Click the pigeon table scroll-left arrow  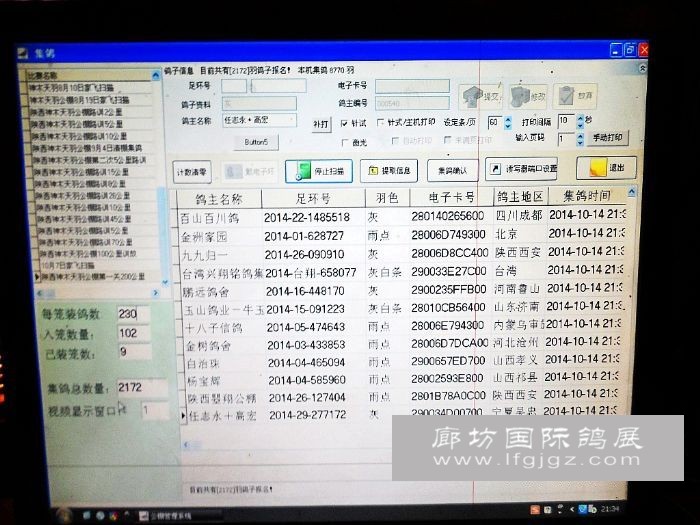pos(186,444)
